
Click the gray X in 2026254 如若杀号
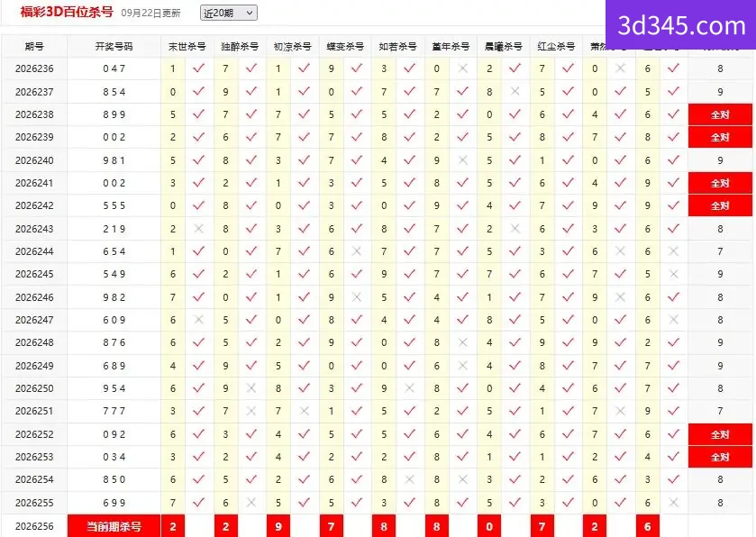[409, 479]
